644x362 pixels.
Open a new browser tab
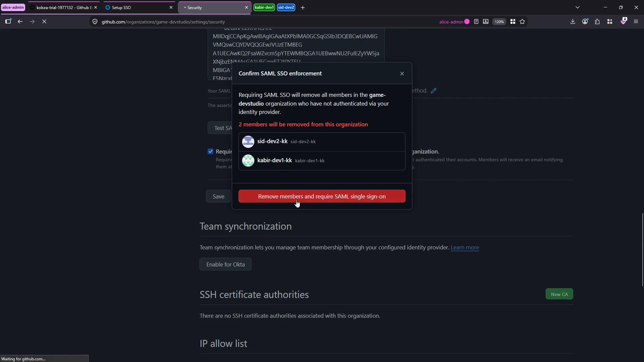[x=303, y=7]
